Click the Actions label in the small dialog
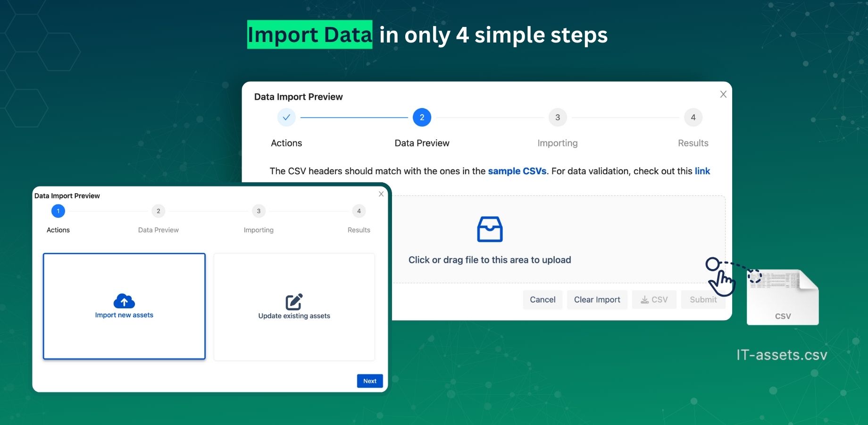 pos(58,230)
